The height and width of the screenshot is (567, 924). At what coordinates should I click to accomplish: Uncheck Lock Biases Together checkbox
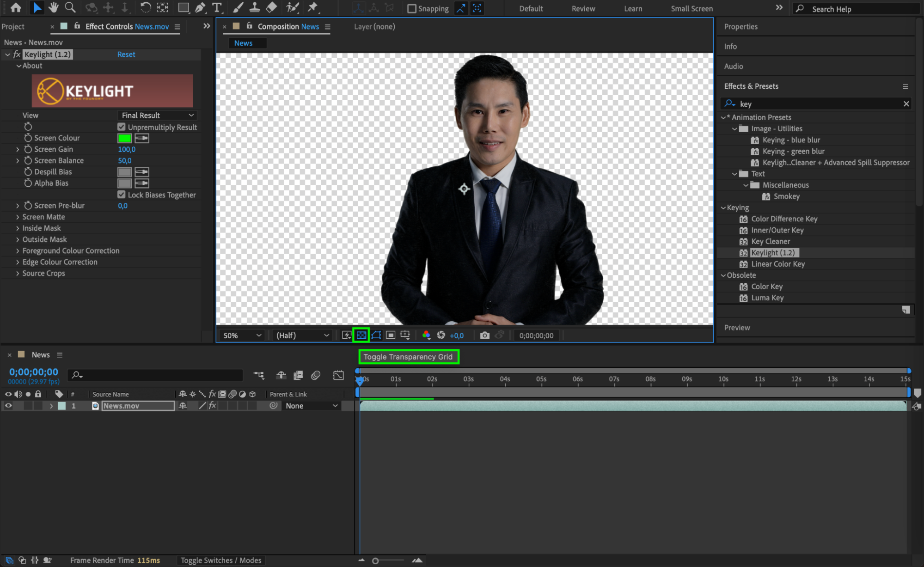click(x=122, y=195)
